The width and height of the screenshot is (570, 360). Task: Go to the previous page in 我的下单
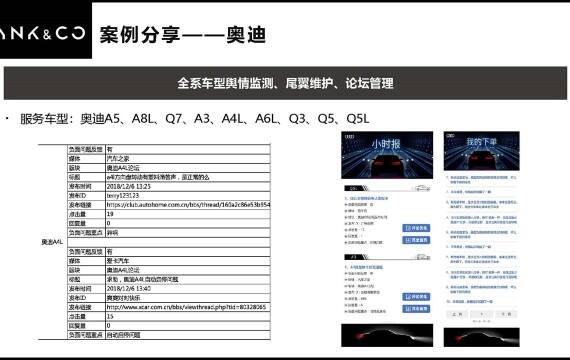457,314
